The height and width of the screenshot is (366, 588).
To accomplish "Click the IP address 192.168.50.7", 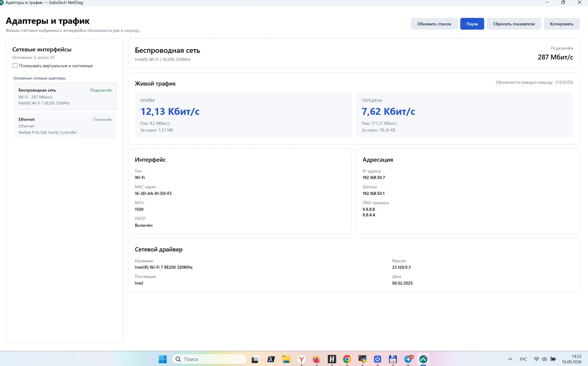I will [374, 177].
